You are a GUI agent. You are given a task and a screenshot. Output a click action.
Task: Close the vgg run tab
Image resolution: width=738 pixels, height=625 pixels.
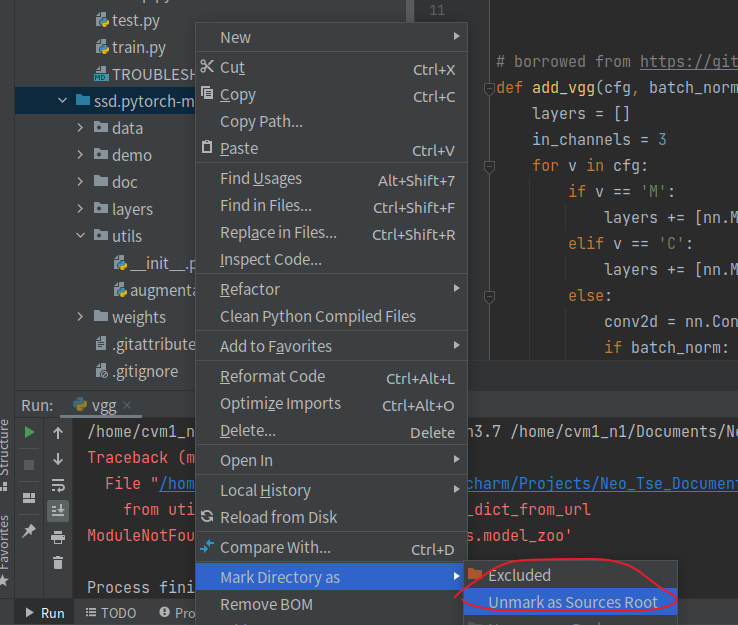127,405
